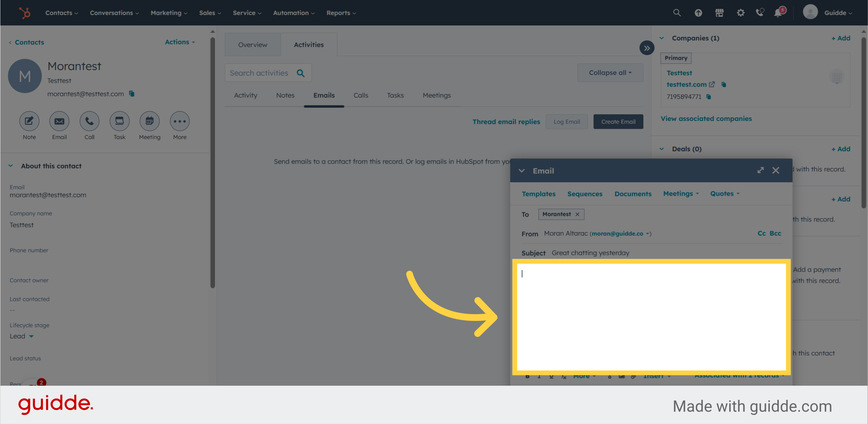Select the Meetings filter tab

(x=437, y=95)
